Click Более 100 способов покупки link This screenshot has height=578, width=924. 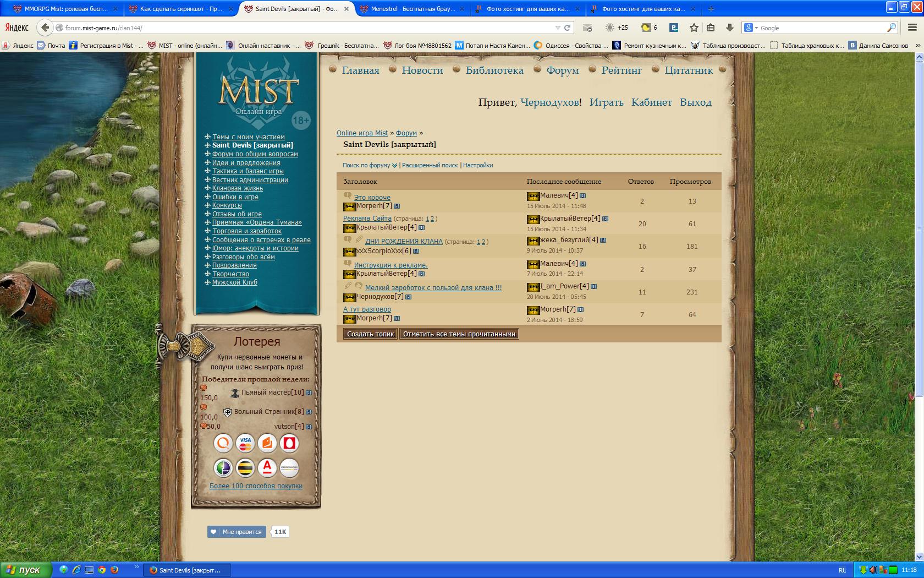256,486
